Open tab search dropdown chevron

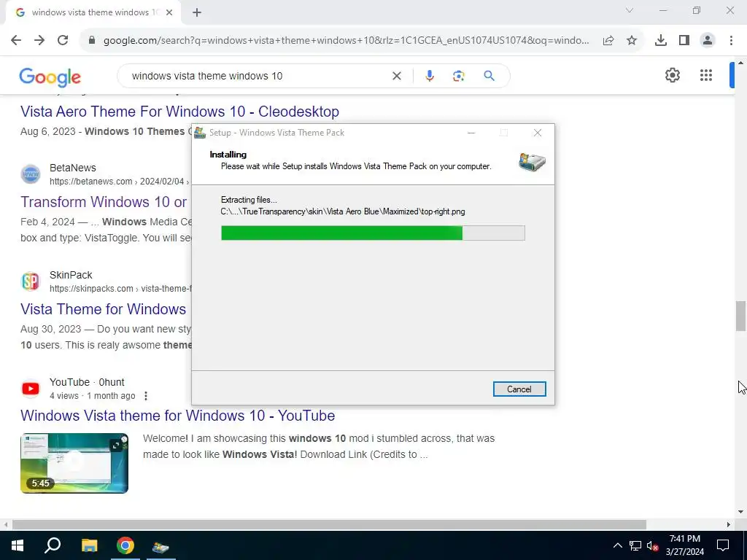[630, 10]
